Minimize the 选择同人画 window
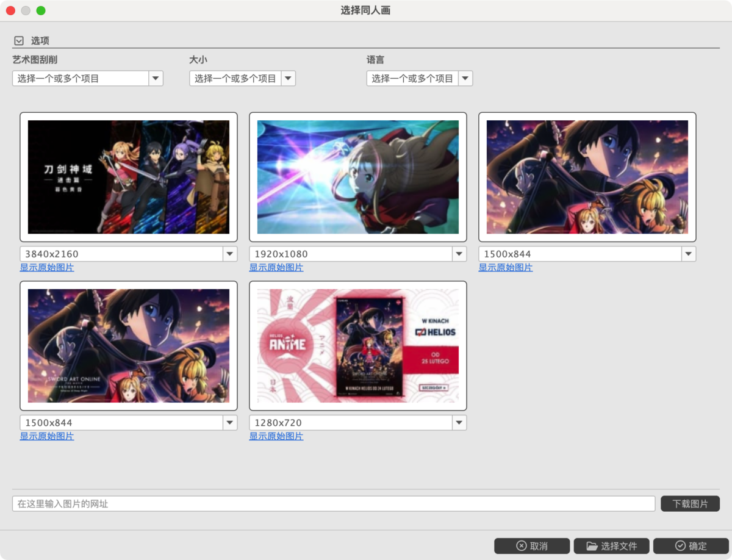 [x=26, y=10]
